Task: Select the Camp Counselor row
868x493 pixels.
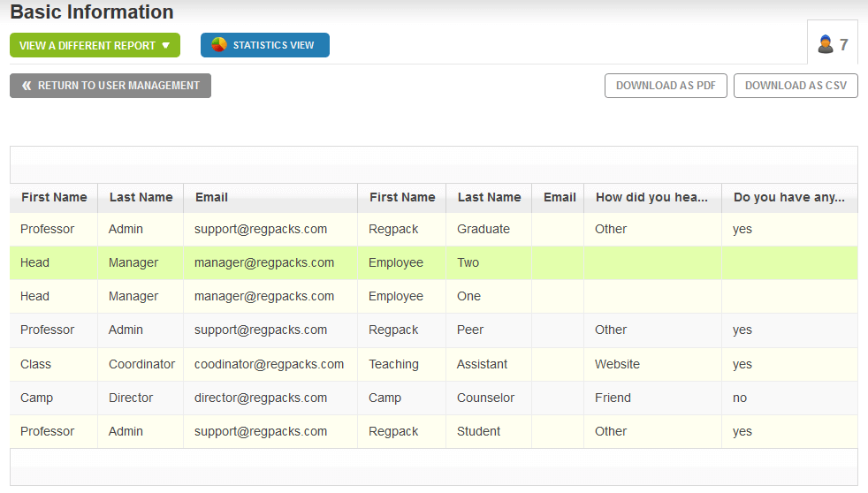Action: pos(433,398)
